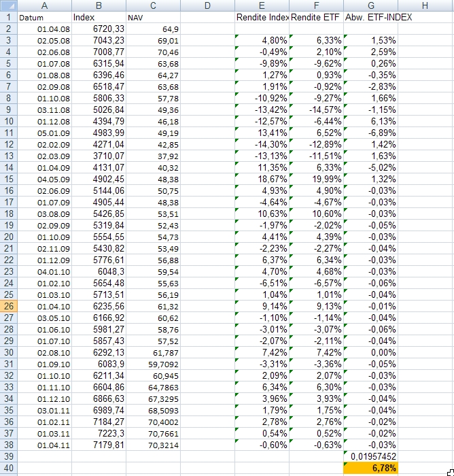Select the deviation cell -2,83%
This screenshot has width=454, height=476.
tap(370, 86)
